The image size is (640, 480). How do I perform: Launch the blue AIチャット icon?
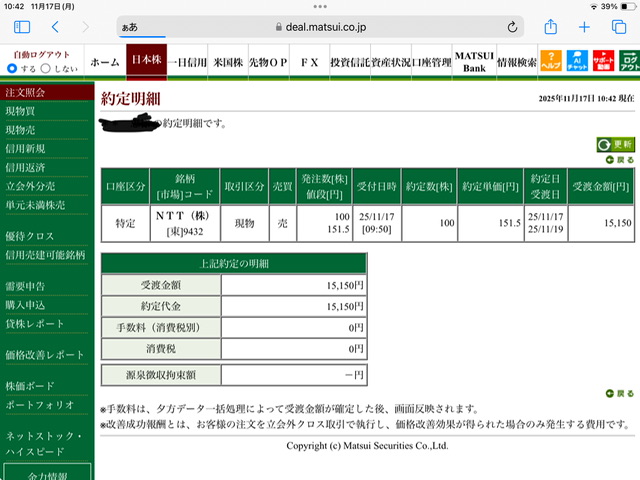pyautogui.click(x=577, y=60)
